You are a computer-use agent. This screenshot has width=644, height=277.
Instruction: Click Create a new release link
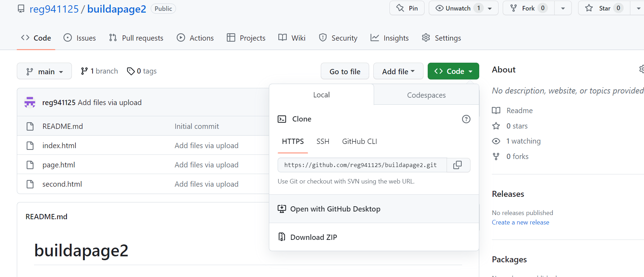pos(521,222)
